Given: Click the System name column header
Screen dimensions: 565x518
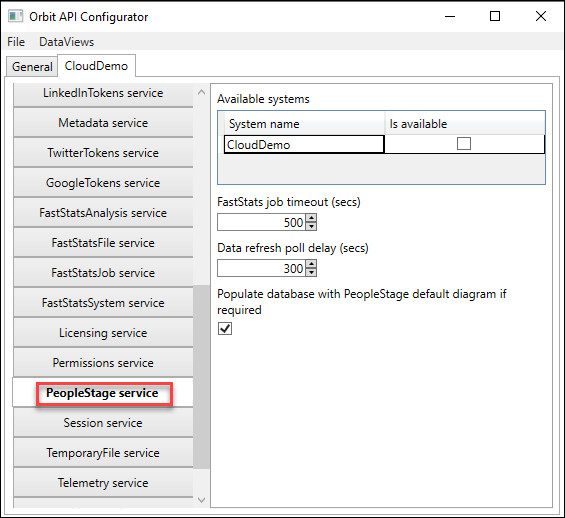Looking at the screenshot, I should [304, 124].
